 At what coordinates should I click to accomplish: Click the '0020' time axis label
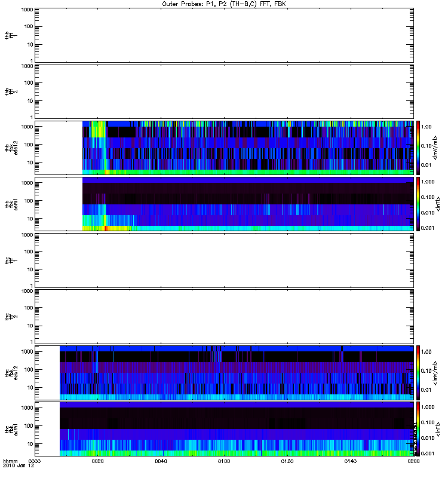point(97,461)
